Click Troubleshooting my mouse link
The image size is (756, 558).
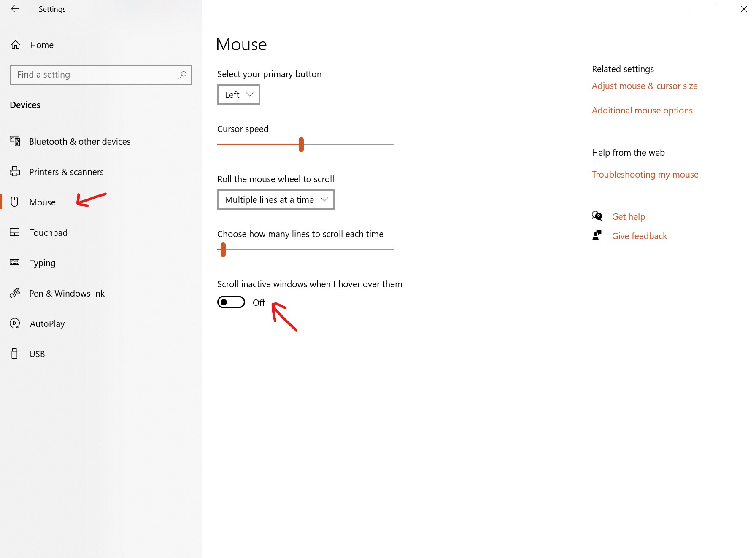pos(645,175)
